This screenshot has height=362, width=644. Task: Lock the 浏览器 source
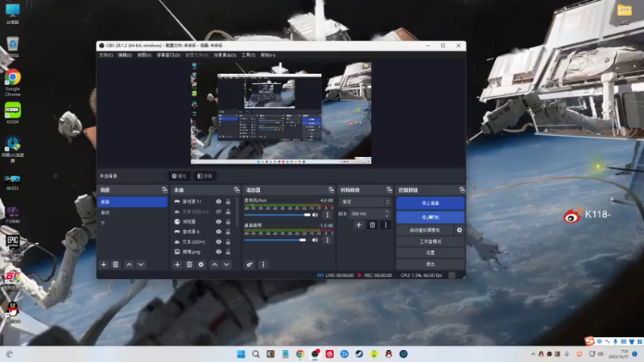(228, 222)
